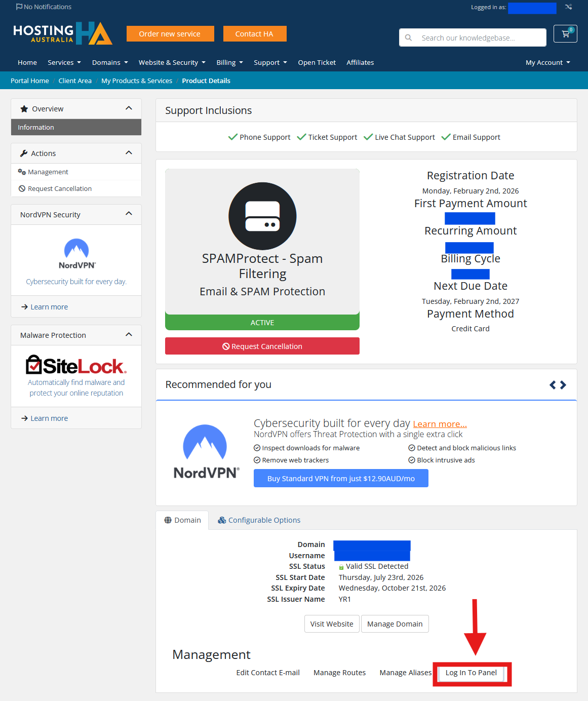Image resolution: width=588 pixels, height=701 pixels.
Task: Click the cubes icon on Configurable Options tab
Action: 222,520
